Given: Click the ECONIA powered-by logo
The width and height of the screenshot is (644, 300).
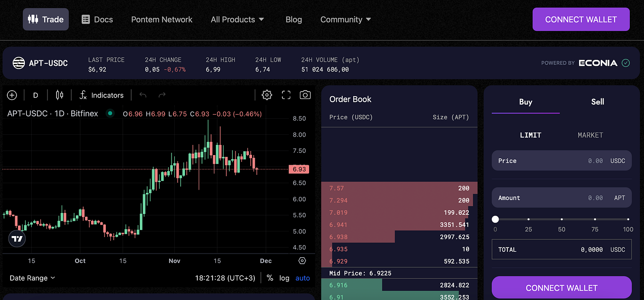Looking at the screenshot, I should (598, 63).
